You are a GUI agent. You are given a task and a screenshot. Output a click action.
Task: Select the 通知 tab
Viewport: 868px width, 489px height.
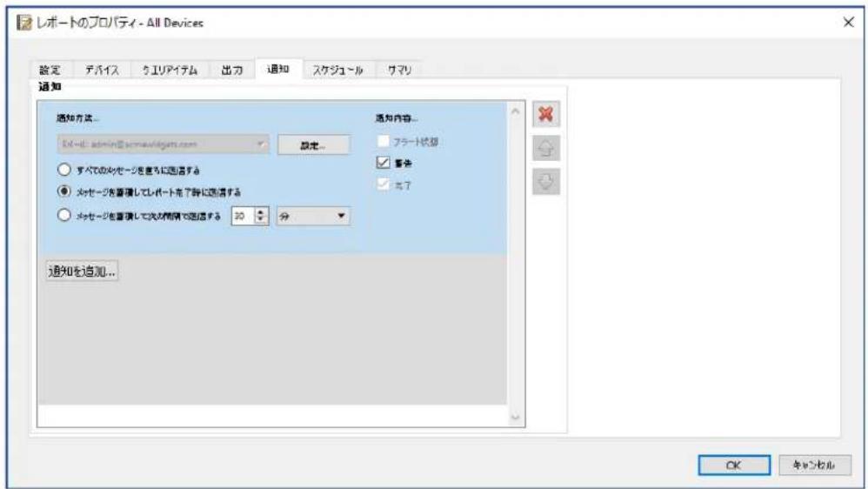pyautogui.click(x=278, y=69)
